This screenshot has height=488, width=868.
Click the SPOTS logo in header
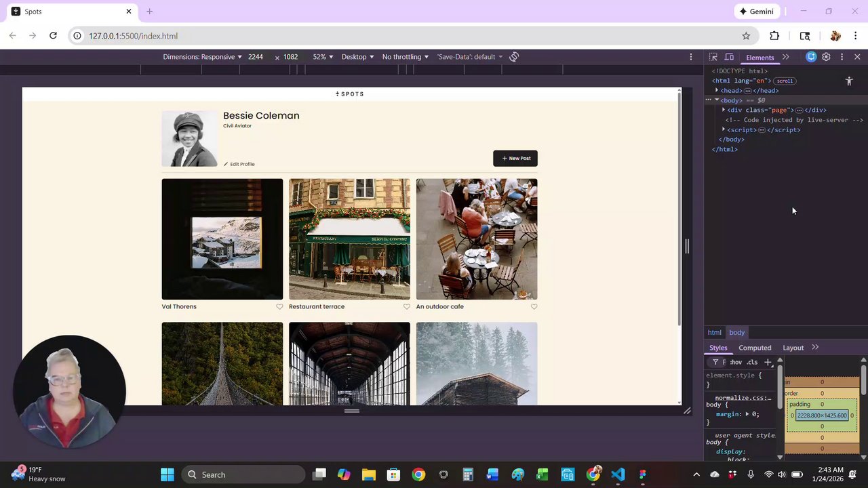350,94
